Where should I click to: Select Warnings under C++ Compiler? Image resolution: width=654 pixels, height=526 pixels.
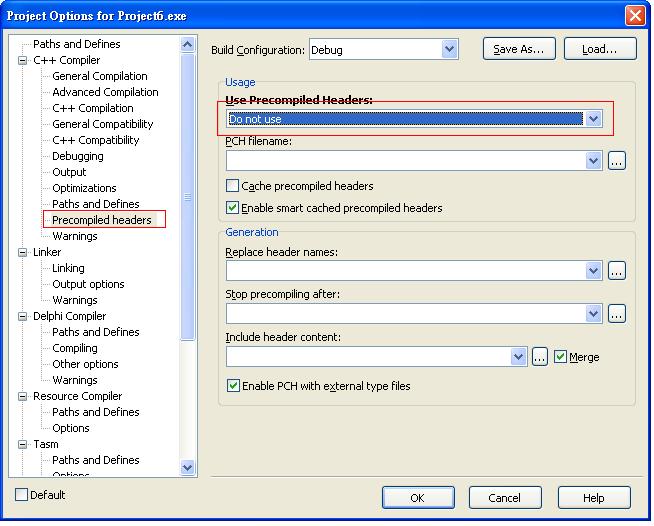click(75, 236)
